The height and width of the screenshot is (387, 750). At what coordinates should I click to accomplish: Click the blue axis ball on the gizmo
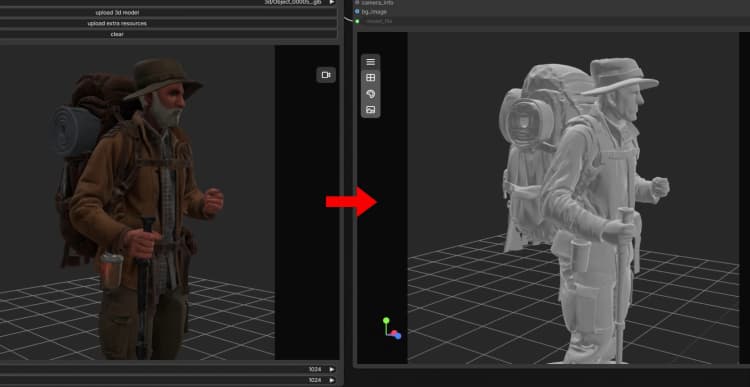click(397, 336)
